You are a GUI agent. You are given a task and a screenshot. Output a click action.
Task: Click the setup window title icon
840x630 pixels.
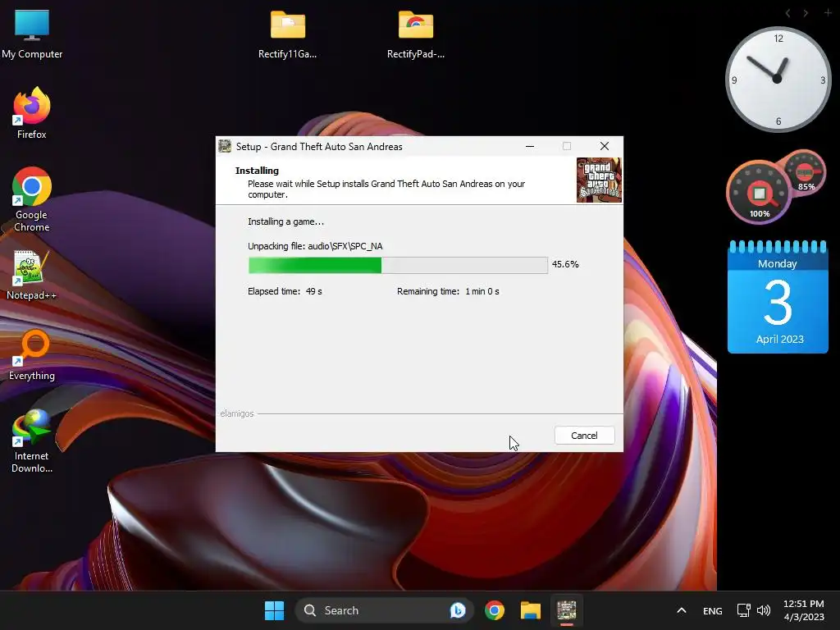[x=225, y=146]
